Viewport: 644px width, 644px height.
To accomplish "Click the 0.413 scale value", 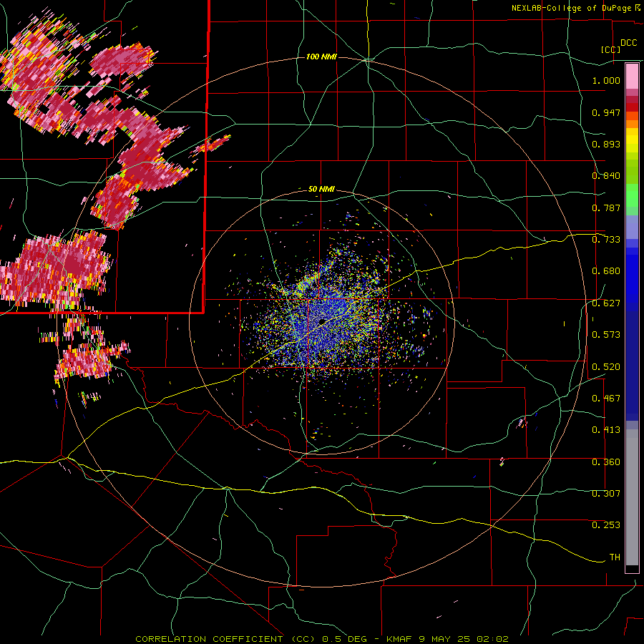I will (606, 430).
